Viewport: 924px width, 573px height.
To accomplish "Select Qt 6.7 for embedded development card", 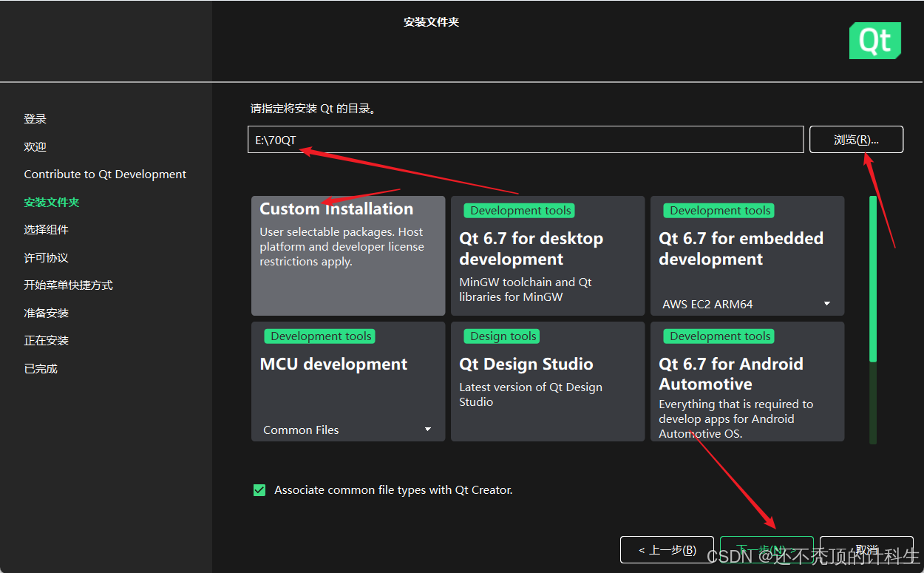I will click(747, 256).
